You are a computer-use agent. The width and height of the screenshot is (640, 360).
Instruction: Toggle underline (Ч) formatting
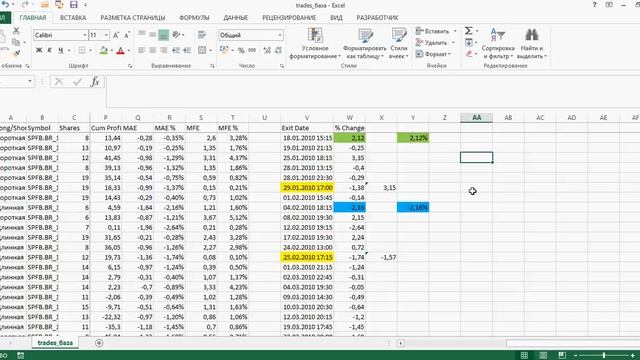[60, 50]
